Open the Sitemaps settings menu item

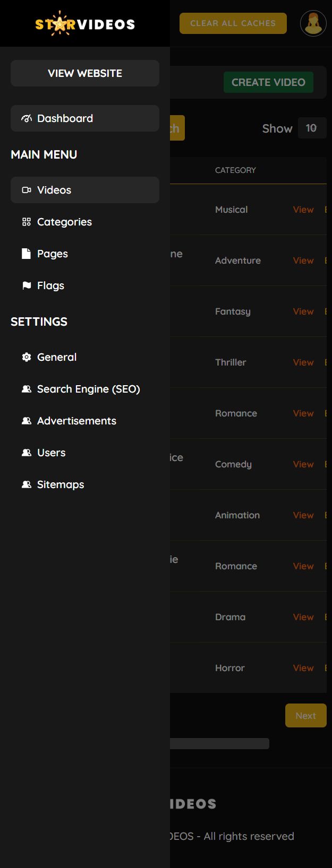[60, 484]
